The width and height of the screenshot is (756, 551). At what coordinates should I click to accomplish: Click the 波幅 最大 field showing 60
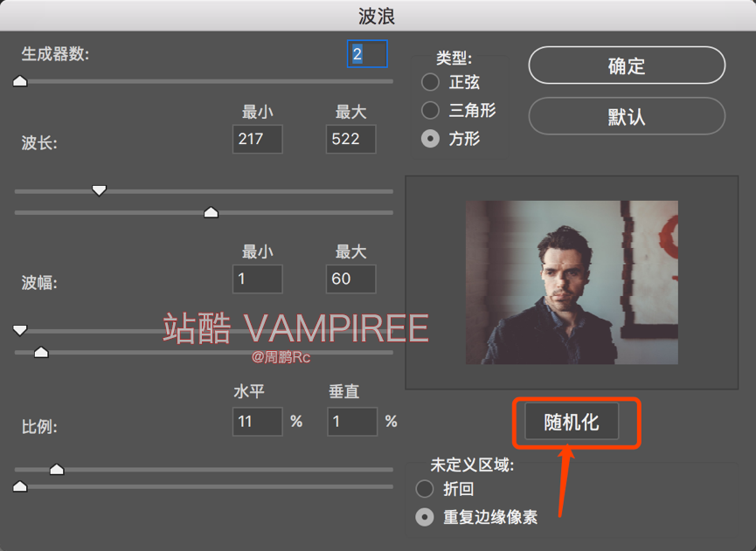pos(351,279)
